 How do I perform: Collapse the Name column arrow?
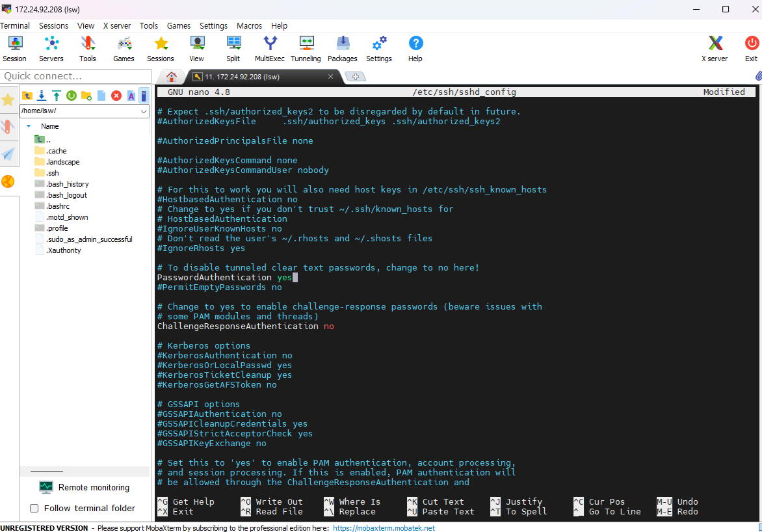[x=29, y=126]
